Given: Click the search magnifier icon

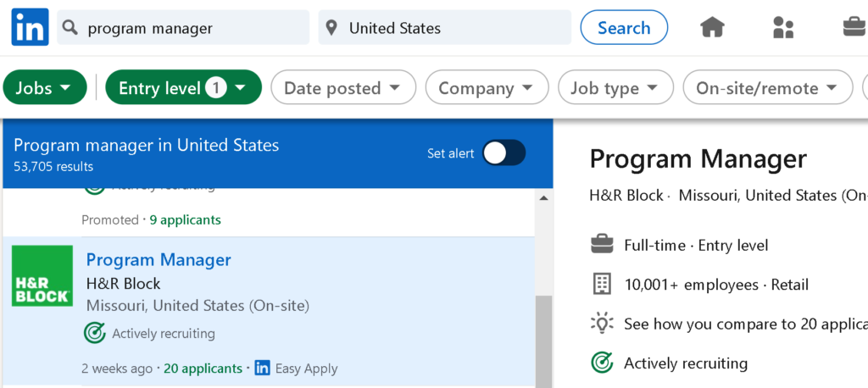Looking at the screenshot, I should [70, 27].
